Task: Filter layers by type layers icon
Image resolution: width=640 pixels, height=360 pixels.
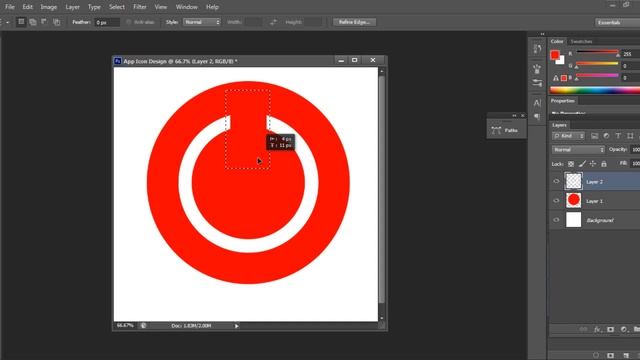Action: 618,136
